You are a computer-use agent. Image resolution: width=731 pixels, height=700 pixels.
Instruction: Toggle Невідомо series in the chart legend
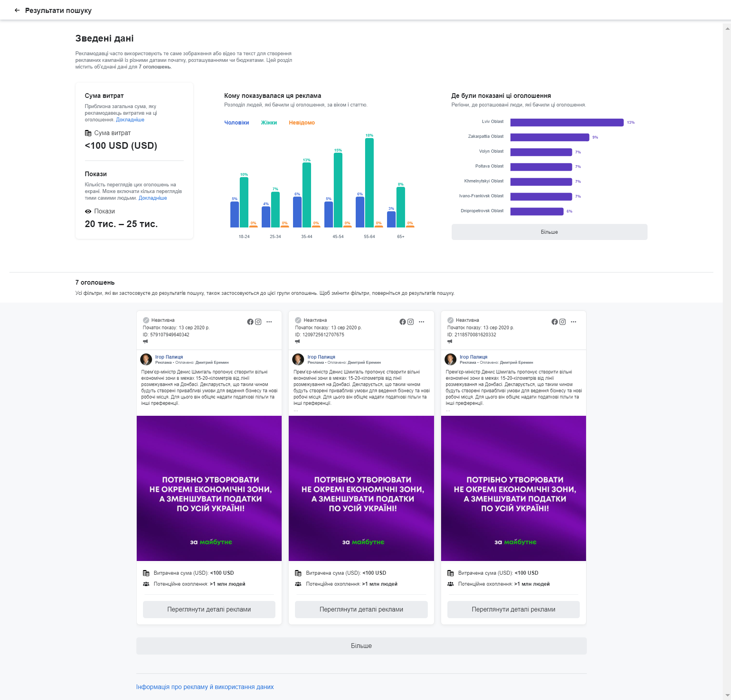pos(302,123)
